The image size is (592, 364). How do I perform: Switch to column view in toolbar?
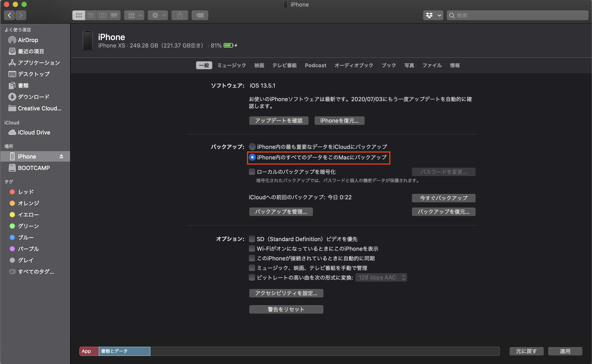pyautogui.click(x=102, y=15)
